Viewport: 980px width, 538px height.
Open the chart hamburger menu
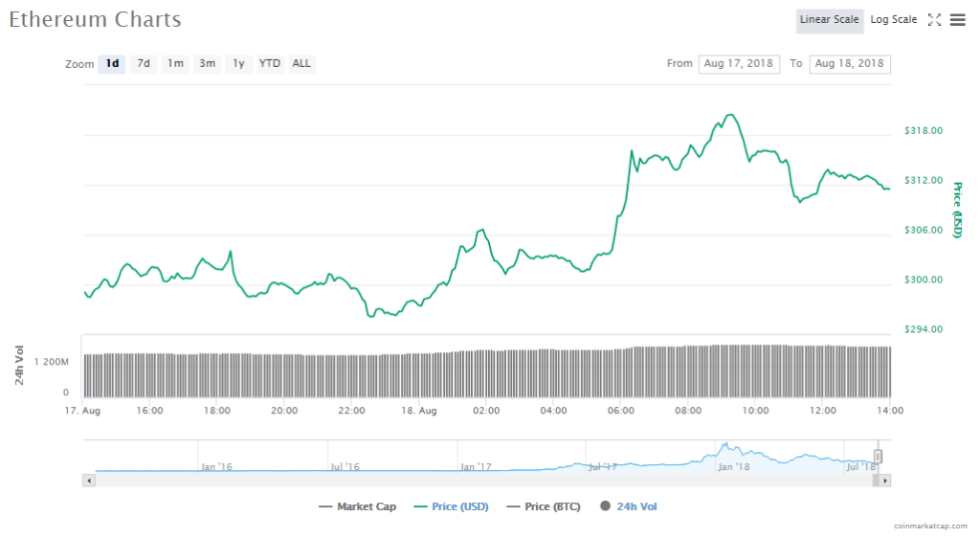(x=957, y=20)
